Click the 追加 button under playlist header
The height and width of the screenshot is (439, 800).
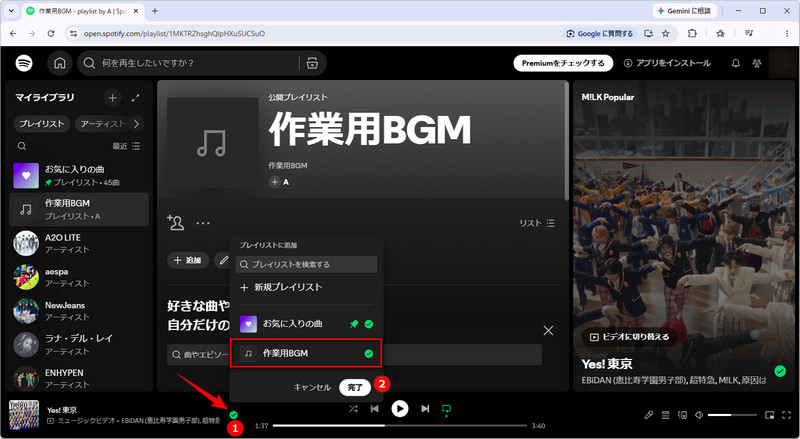[x=188, y=260]
